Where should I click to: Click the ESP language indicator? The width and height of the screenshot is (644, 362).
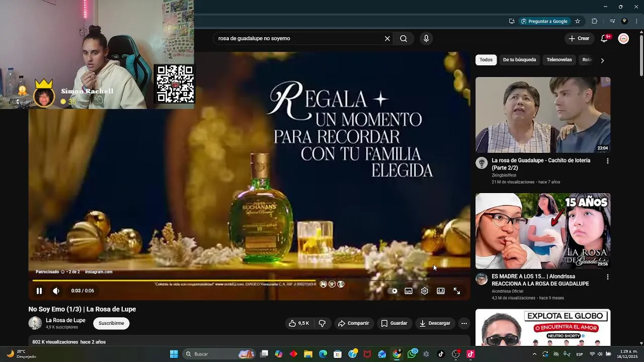(580, 354)
